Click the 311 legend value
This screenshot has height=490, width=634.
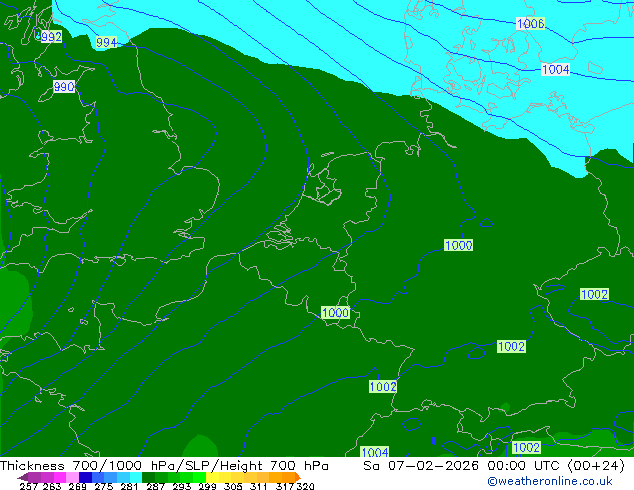tap(259, 486)
